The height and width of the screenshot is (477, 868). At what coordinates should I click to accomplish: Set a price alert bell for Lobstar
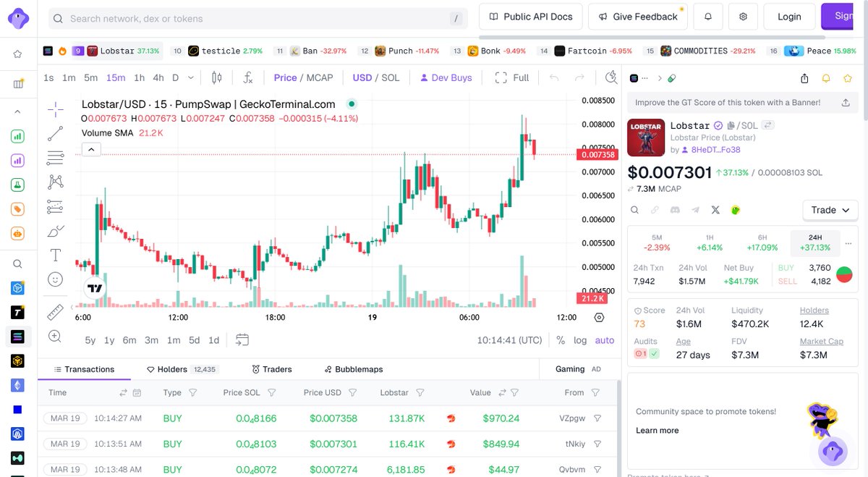(826, 78)
